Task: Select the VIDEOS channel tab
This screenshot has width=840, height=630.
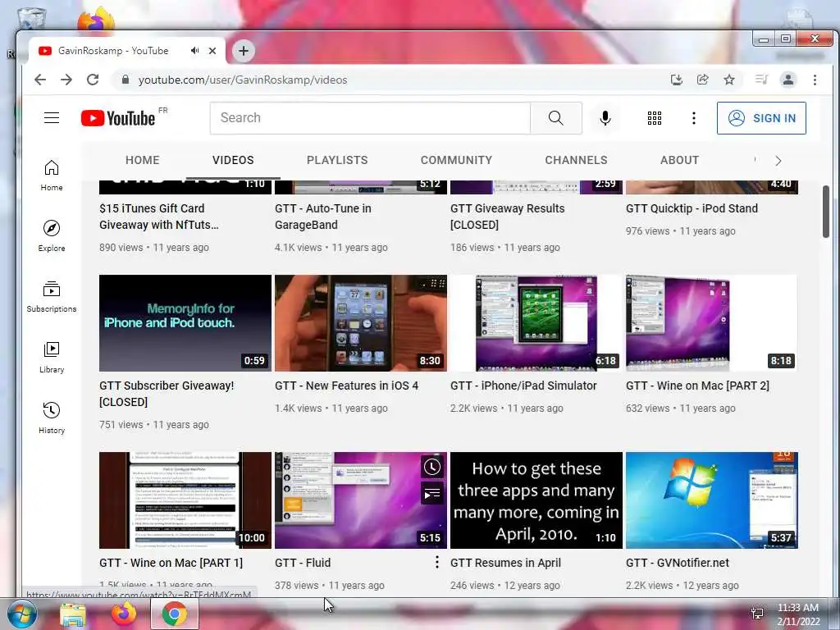Action: [233, 160]
